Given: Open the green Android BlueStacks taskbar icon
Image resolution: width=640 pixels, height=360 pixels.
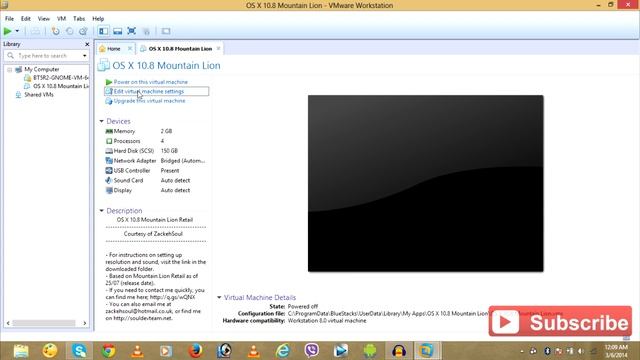Looking at the screenshot, I should (370, 351).
